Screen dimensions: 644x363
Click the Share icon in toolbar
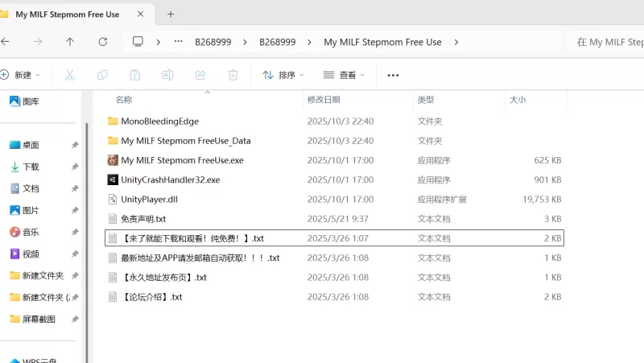(x=200, y=75)
